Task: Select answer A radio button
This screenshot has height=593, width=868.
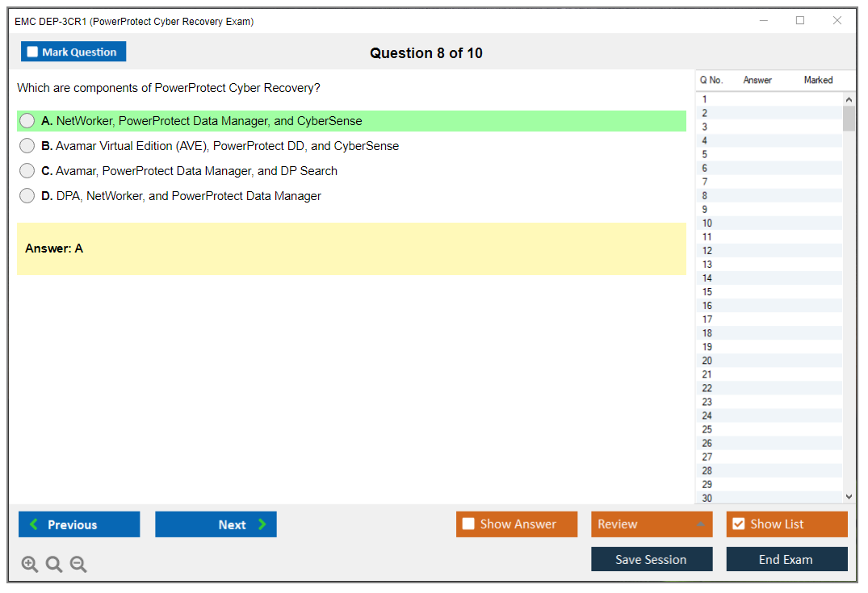Action: click(x=27, y=121)
